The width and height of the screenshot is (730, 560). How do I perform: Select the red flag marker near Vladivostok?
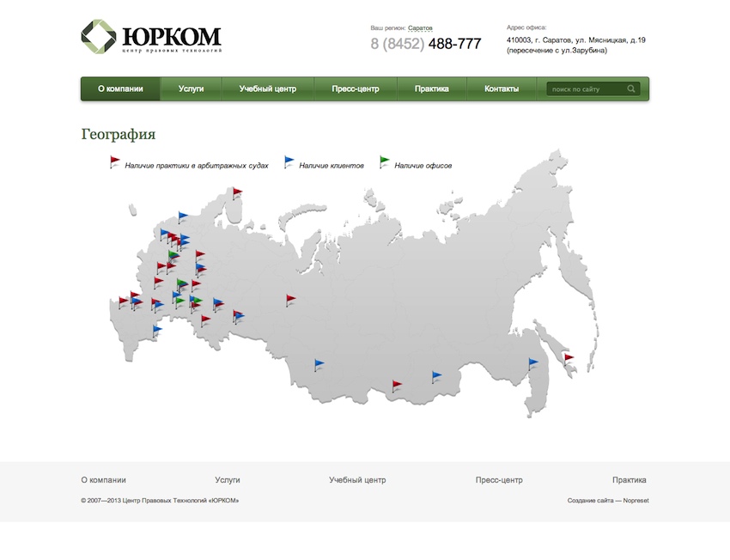[x=568, y=357]
